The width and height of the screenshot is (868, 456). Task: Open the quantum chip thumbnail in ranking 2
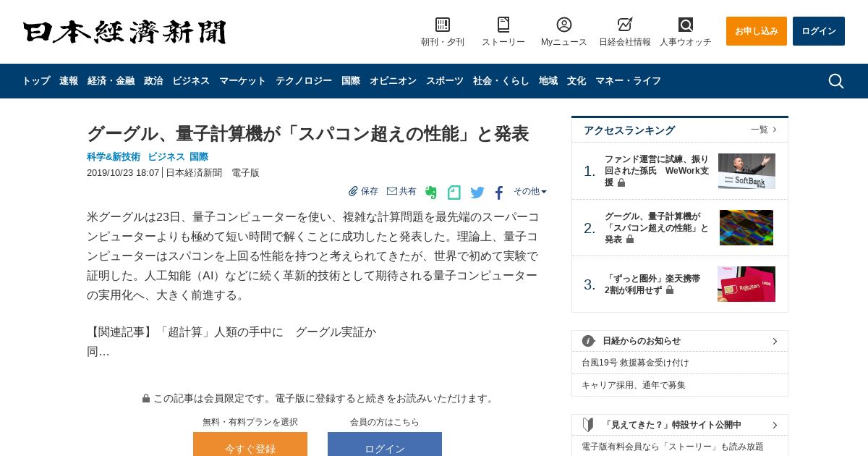(746, 227)
